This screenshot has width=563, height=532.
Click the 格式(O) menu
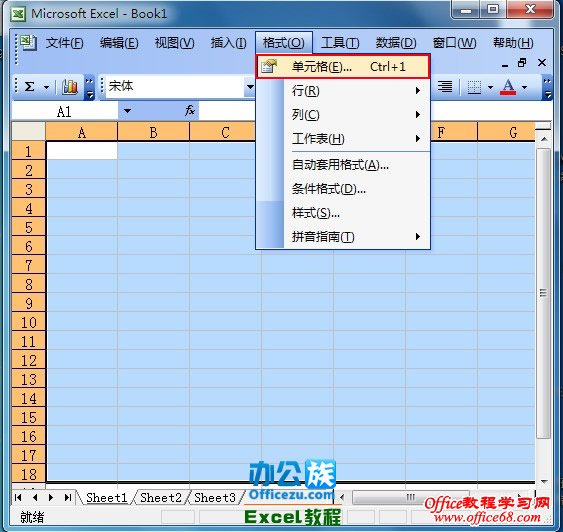(284, 43)
